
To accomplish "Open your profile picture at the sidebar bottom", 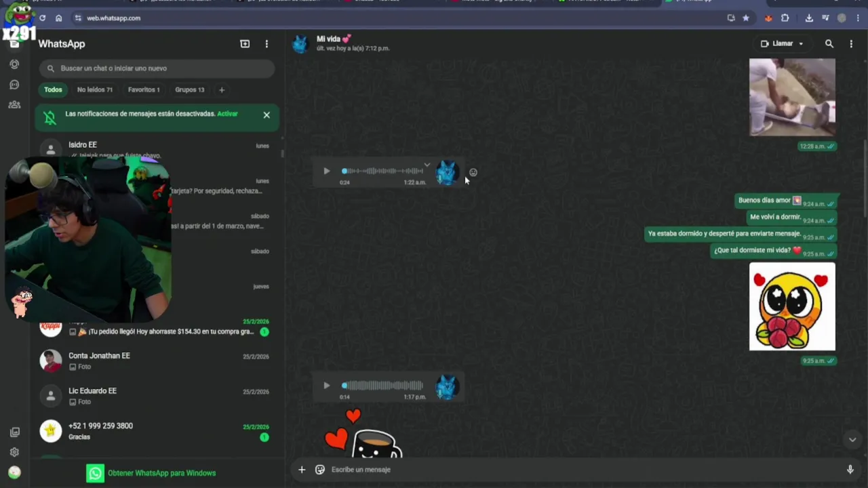I will (14, 472).
